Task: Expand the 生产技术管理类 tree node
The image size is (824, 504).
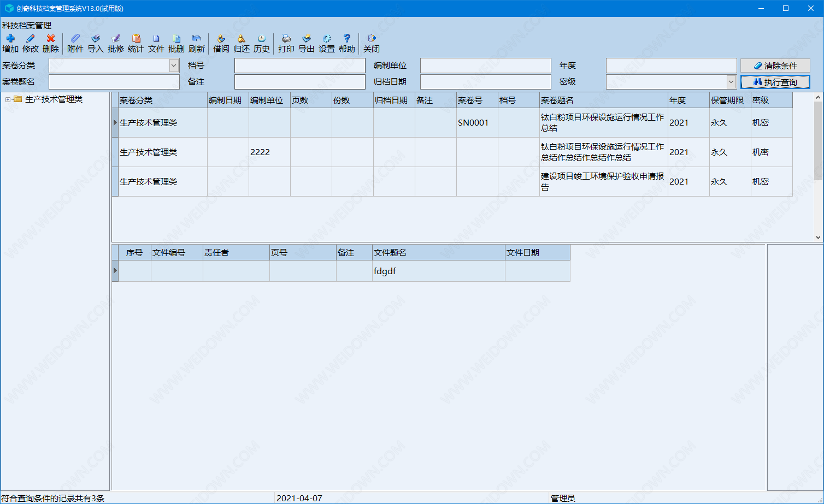Action: [8, 99]
